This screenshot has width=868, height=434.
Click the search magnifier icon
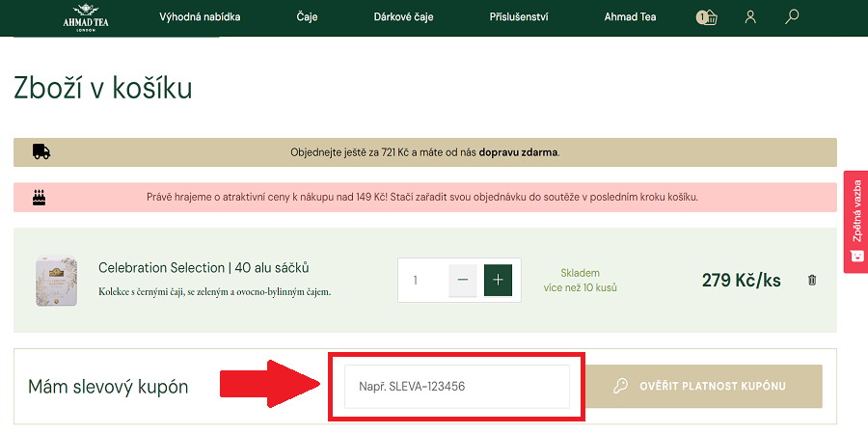(792, 17)
